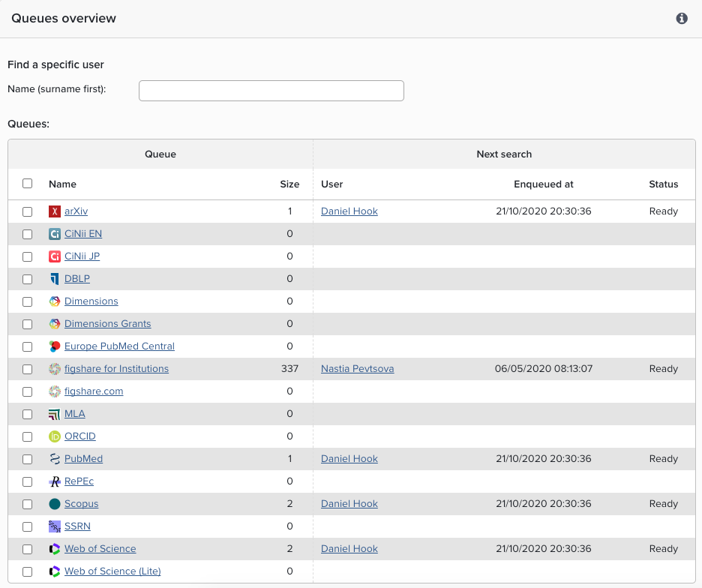Click the DBLP queue icon
The image size is (702, 588).
pos(54,279)
